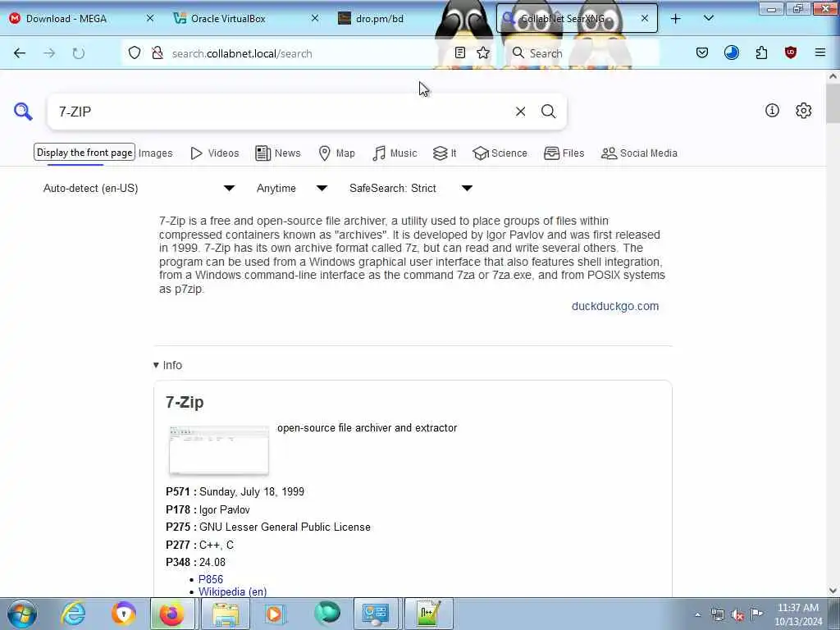This screenshot has width=840, height=630.
Task: Select the Display the front page tab
Action: (x=84, y=153)
